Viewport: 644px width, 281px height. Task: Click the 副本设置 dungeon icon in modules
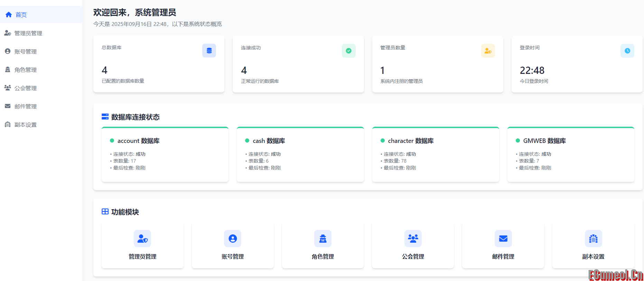click(x=593, y=239)
